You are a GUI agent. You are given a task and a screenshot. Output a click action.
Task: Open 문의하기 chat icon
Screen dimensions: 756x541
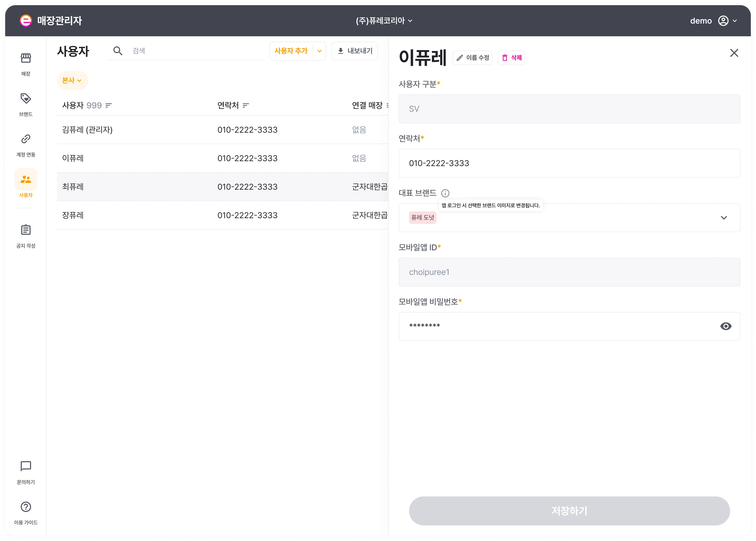click(26, 466)
